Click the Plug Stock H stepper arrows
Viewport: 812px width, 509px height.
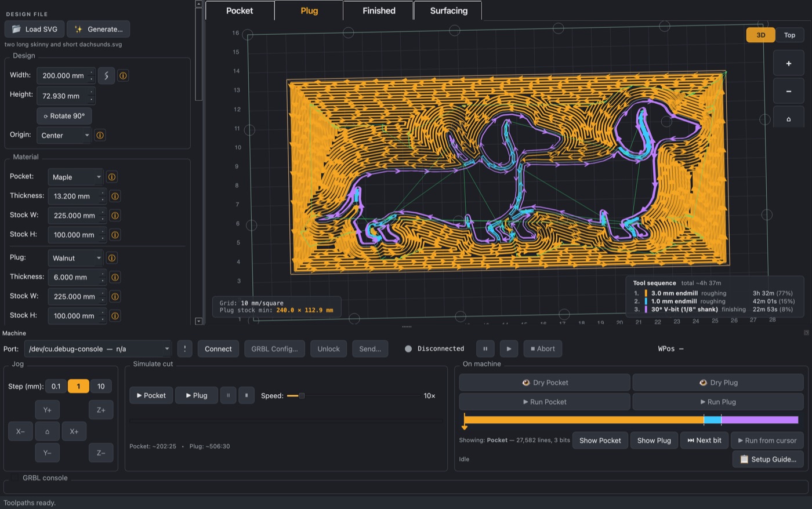point(103,315)
